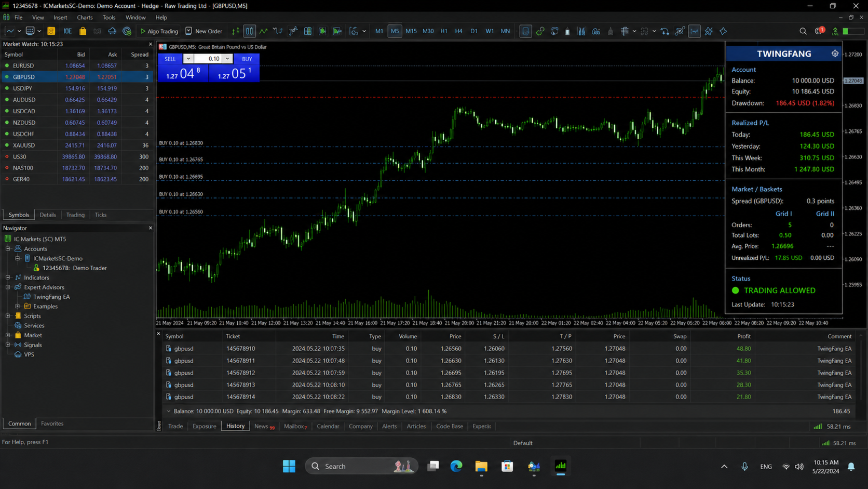Open the File menu
The height and width of the screenshot is (489, 868).
(18, 17)
